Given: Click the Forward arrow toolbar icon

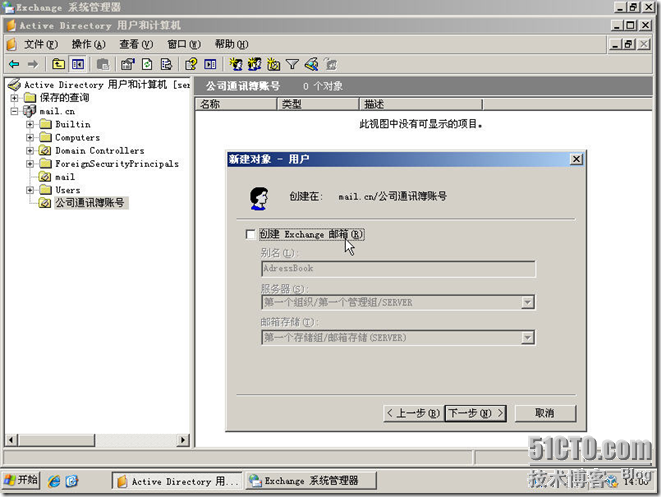Looking at the screenshot, I should coord(32,64).
